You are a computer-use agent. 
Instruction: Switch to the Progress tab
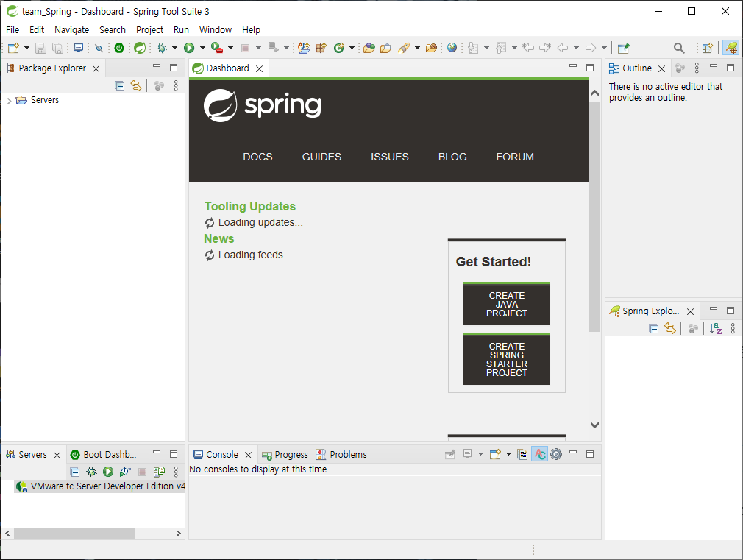coord(285,454)
